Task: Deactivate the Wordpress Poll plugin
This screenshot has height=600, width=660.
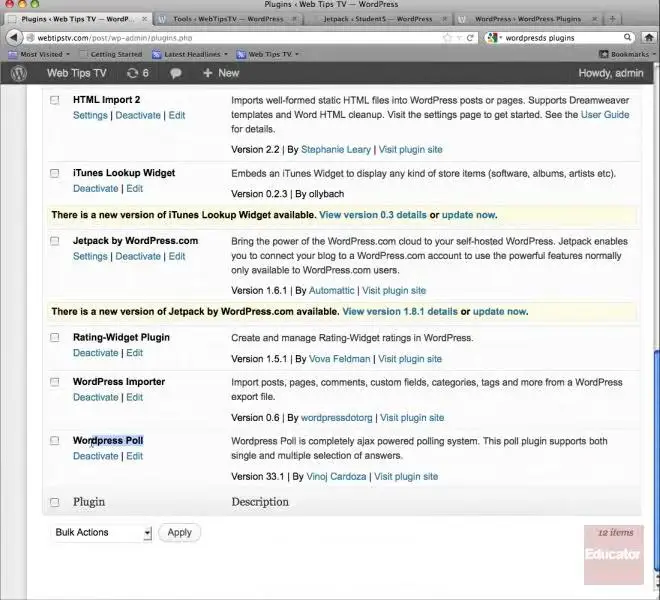Action: pyautogui.click(x=96, y=456)
